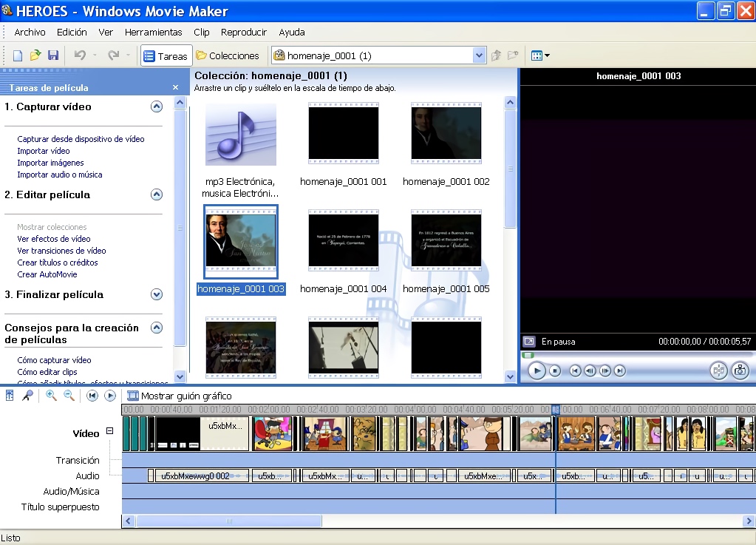
Task: Select the homenaje_0001 004 clip thumbnail
Action: tap(344, 240)
